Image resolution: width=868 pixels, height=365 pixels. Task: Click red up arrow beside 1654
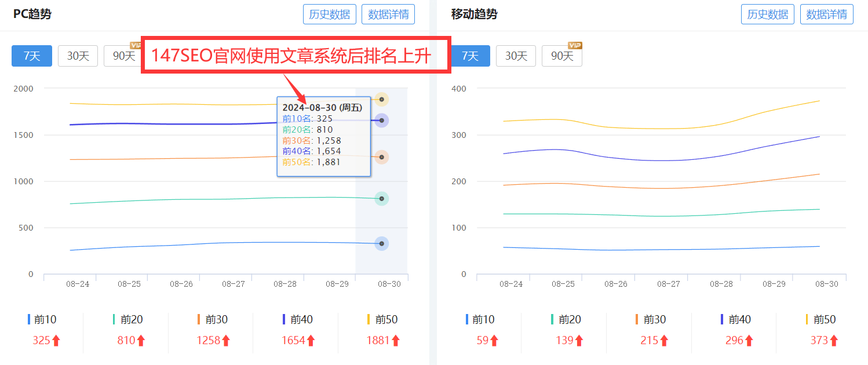pyautogui.click(x=311, y=341)
